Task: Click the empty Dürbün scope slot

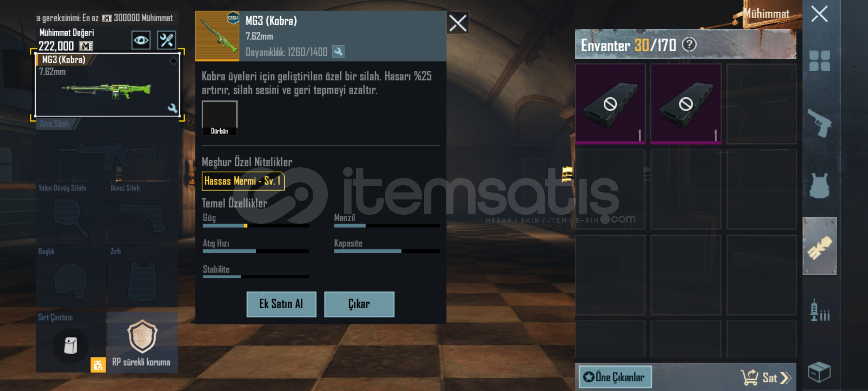Action: point(220,118)
